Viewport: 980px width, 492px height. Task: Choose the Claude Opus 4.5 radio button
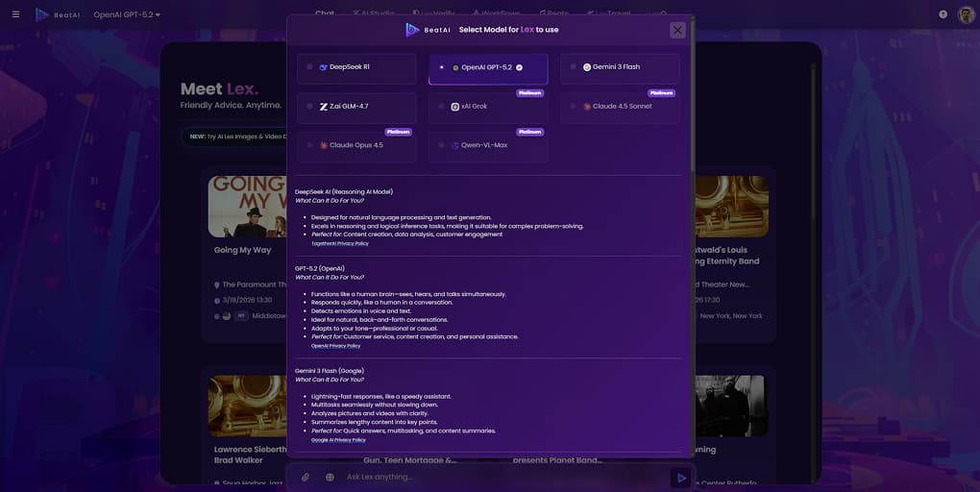point(309,145)
